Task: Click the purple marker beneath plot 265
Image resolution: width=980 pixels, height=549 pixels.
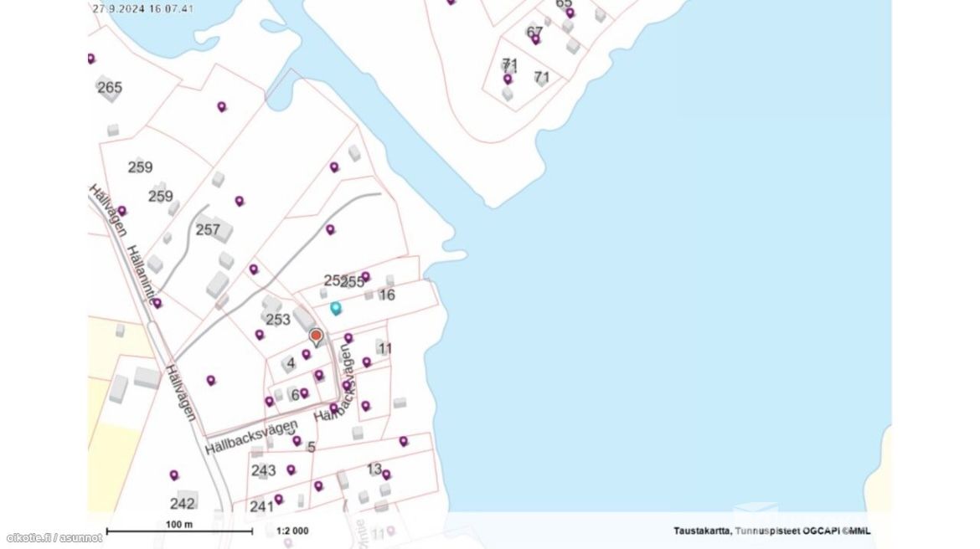Action: 222,106
